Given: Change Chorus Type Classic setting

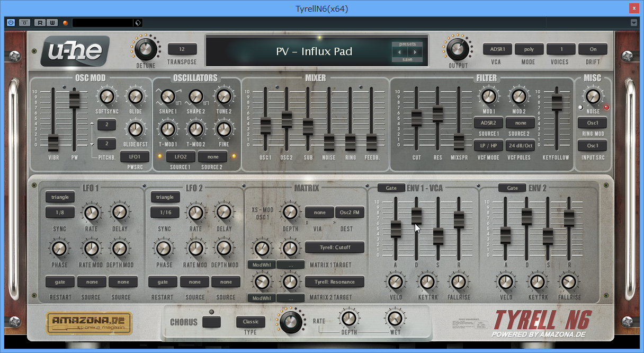Looking at the screenshot, I should 251,322.
